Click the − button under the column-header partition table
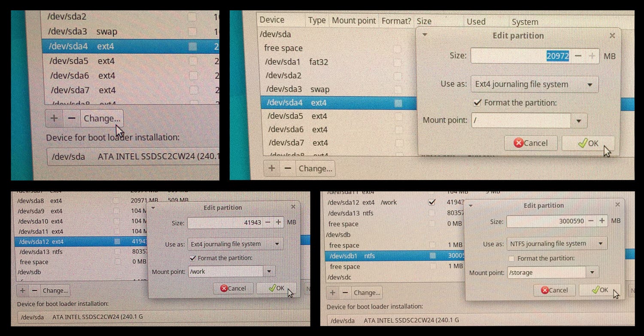Viewport: 644px width, 336px height. coord(288,168)
